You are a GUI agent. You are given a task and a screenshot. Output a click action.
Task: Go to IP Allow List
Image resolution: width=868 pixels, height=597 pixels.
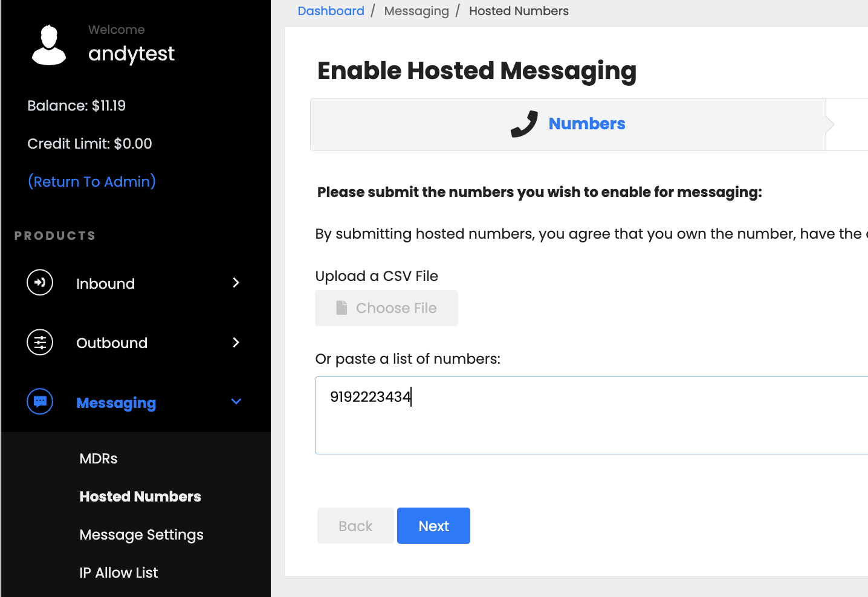pos(118,573)
